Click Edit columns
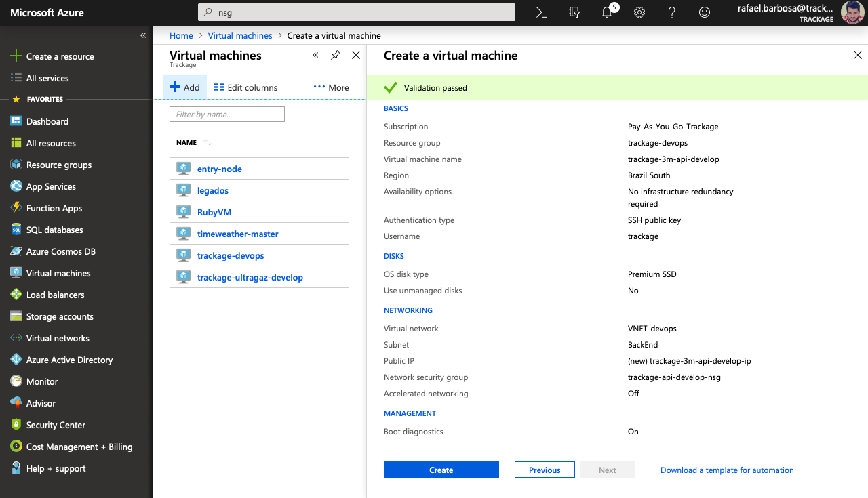Viewport: 868px width, 498px height. [245, 87]
